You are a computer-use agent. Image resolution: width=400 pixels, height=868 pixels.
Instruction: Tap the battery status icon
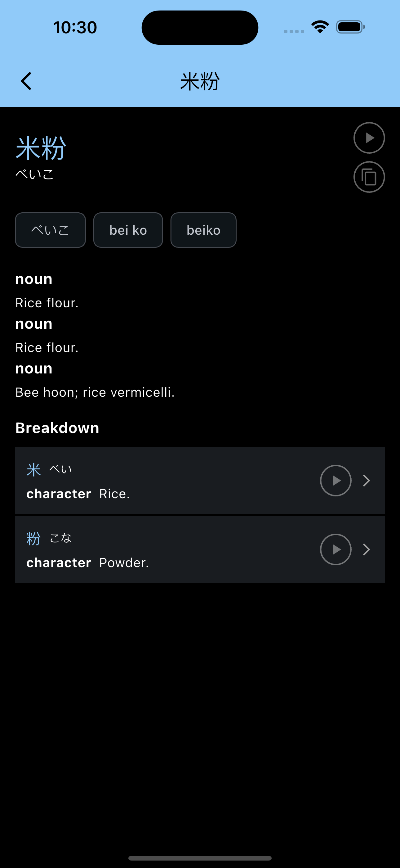click(x=350, y=27)
